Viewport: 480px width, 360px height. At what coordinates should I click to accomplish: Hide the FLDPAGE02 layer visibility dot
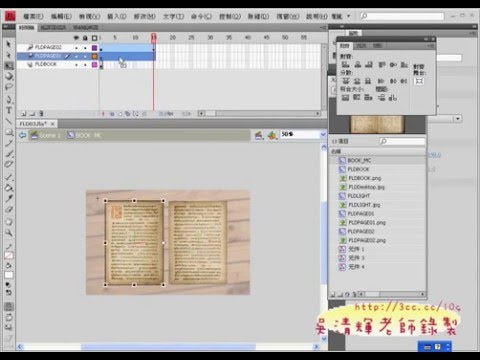point(76,48)
